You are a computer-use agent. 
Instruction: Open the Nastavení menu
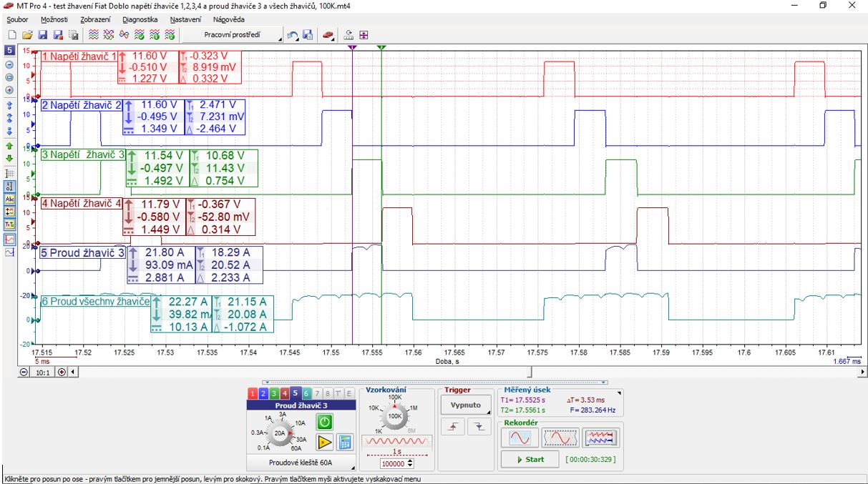[185, 19]
